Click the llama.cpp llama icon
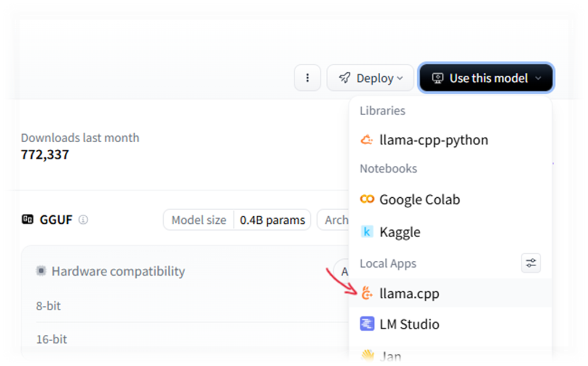588x366 pixels. tap(367, 294)
